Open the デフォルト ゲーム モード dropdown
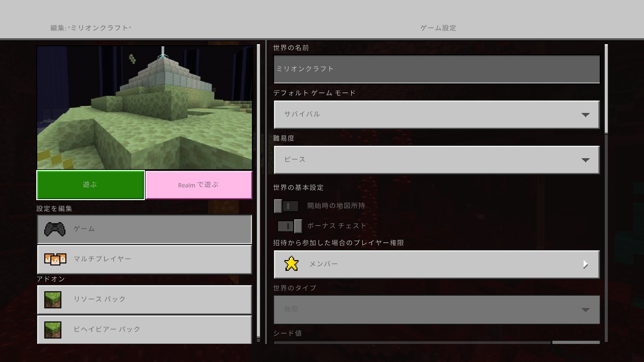The image size is (644, 362). pos(436,114)
